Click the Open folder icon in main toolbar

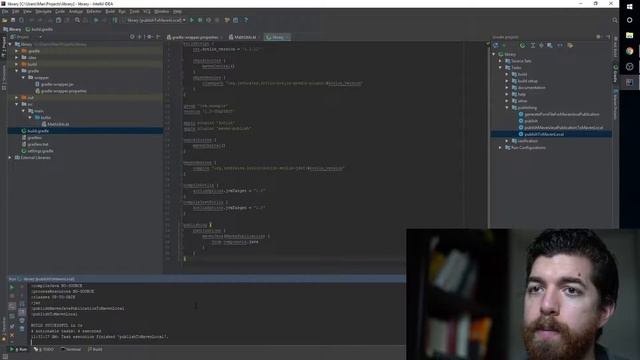4,20
